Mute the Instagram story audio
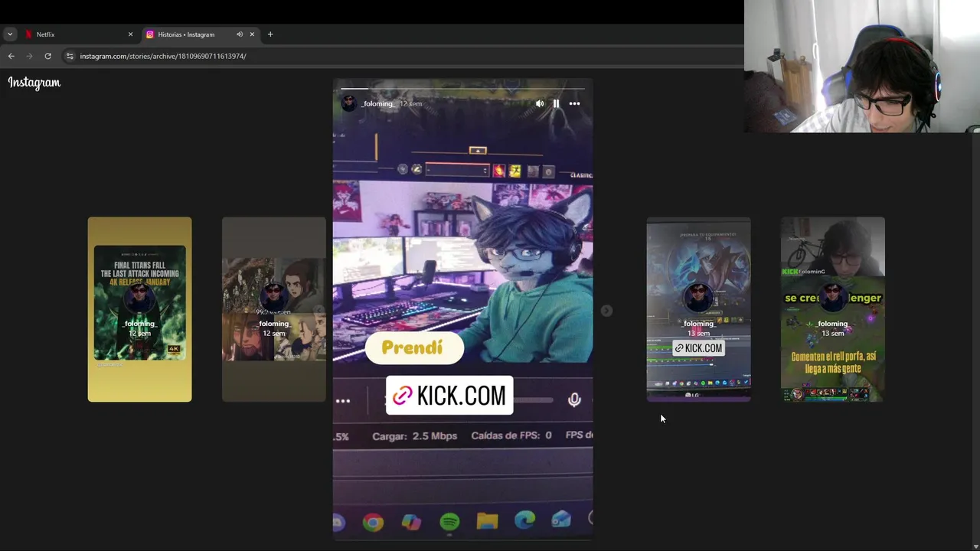The height and width of the screenshot is (551, 980). tap(540, 103)
